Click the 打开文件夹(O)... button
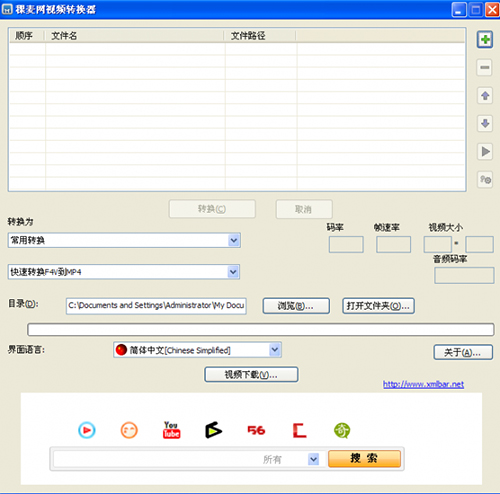The image size is (500, 494). (x=378, y=306)
